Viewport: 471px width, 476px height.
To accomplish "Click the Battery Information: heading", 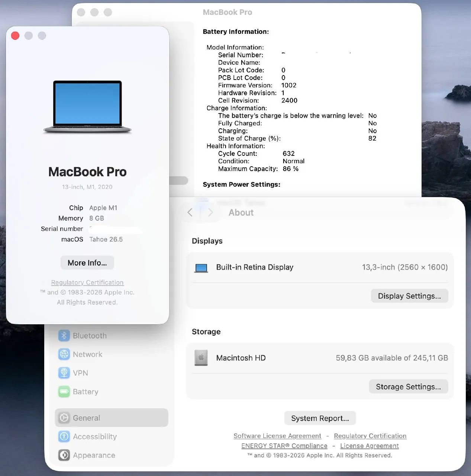I will tap(236, 32).
